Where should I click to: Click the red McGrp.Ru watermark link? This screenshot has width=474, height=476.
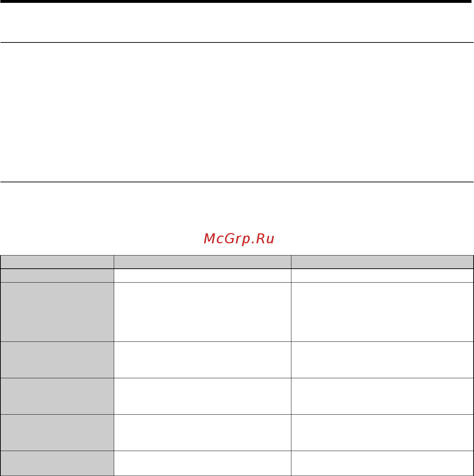pyautogui.click(x=239, y=239)
